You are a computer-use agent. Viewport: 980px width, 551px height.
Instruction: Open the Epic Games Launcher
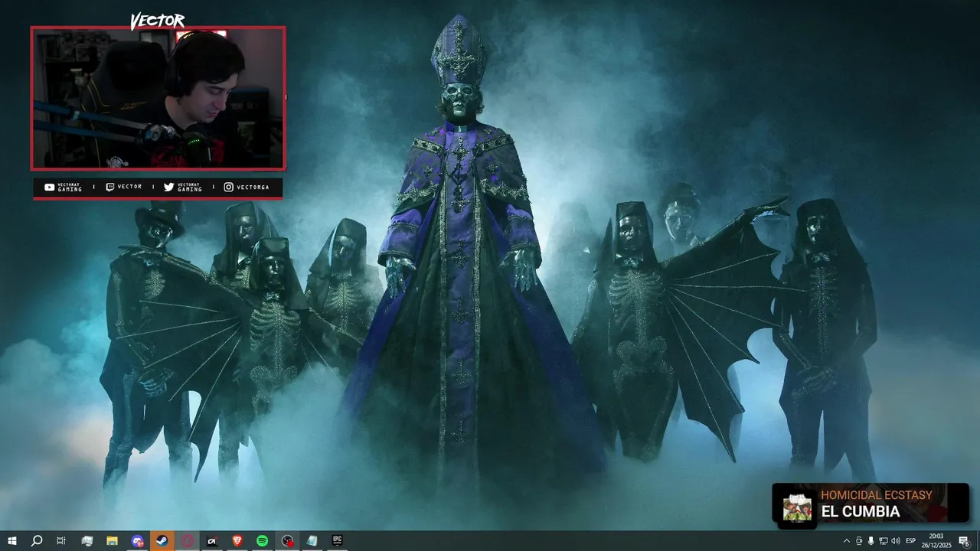[x=337, y=541]
